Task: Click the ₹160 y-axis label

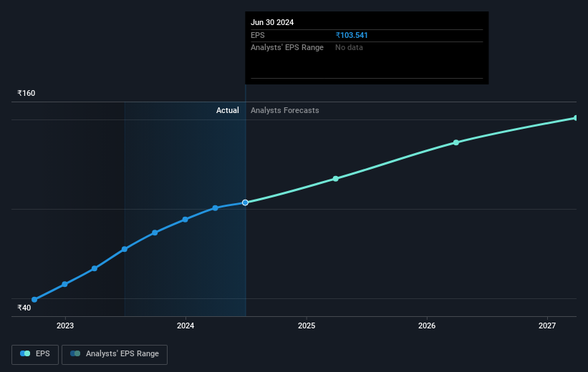Action: pyautogui.click(x=26, y=93)
